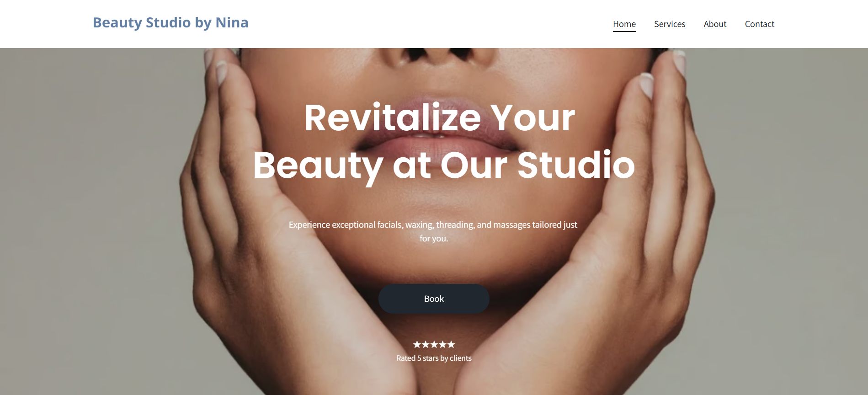This screenshot has width=868, height=395.
Task: Click the Beauty Studio by Nina logo
Action: [170, 22]
